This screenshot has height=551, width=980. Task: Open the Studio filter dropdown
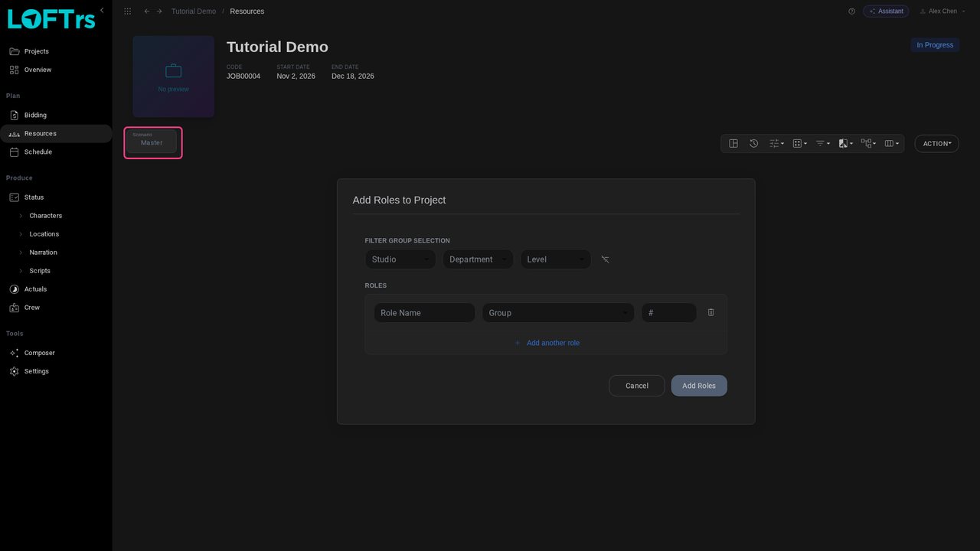[400, 259]
